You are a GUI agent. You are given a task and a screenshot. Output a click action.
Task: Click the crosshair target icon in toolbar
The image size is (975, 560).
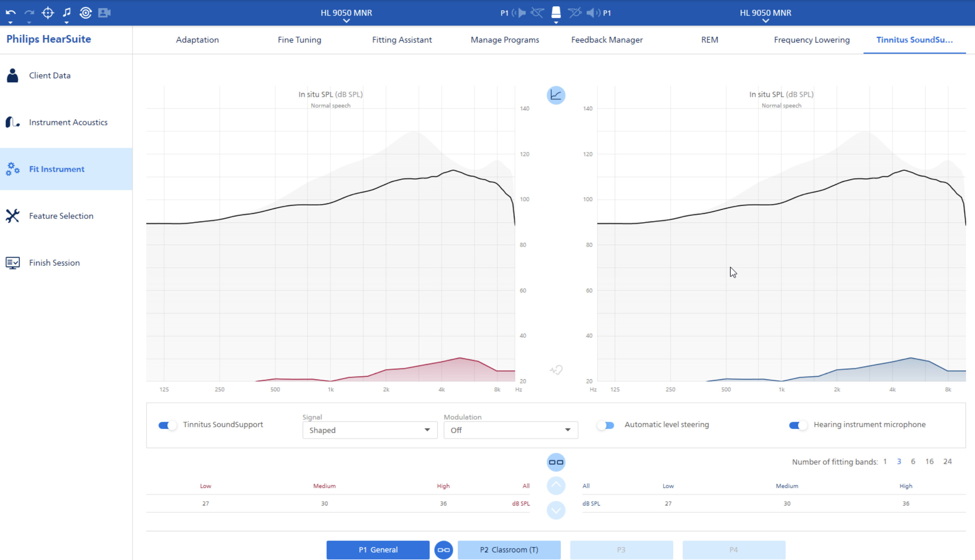tap(48, 13)
